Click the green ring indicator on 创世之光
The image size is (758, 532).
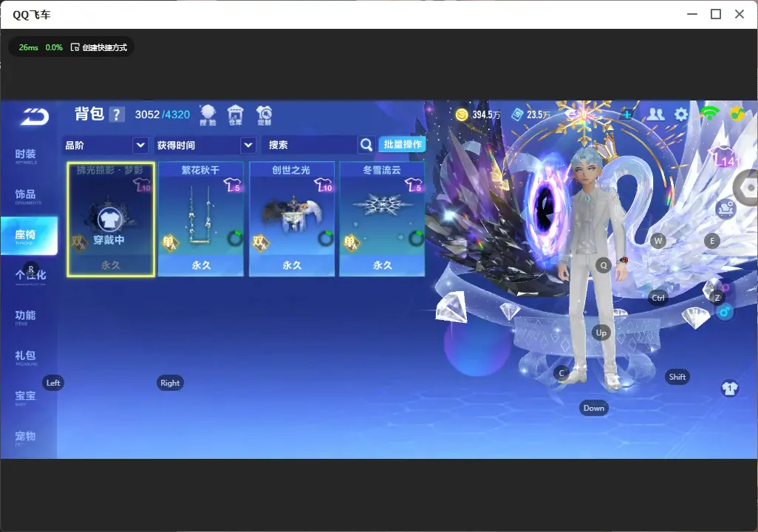click(326, 238)
